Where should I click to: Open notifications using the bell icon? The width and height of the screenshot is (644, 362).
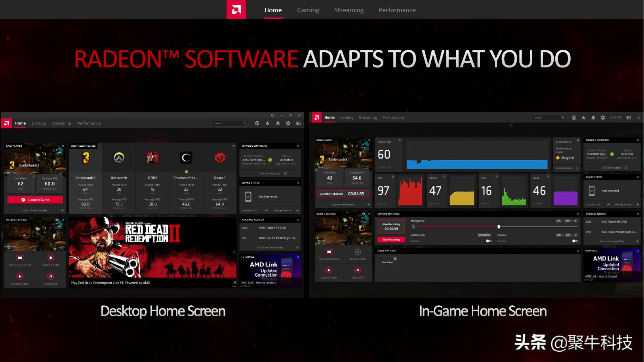[x=277, y=123]
